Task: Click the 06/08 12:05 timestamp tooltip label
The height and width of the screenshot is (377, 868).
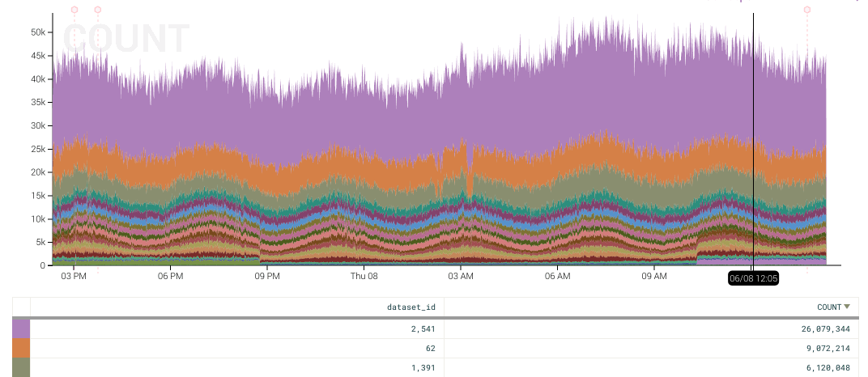Action: pyautogui.click(x=753, y=278)
